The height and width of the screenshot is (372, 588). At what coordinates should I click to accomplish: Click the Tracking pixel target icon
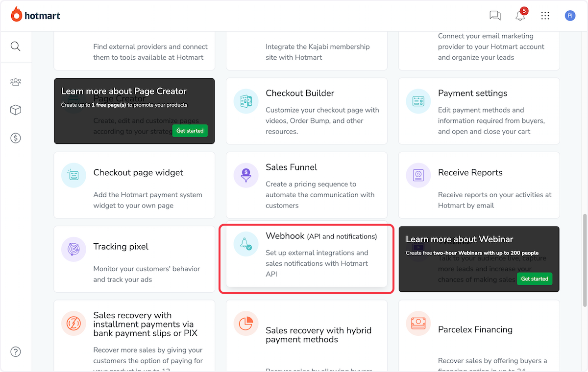(73, 249)
